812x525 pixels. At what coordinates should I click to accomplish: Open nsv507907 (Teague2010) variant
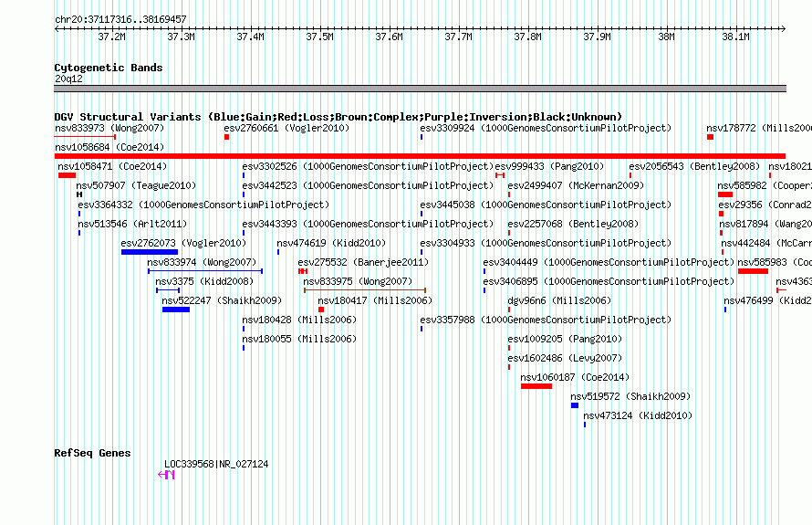pyautogui.click(x=136, y=185)
